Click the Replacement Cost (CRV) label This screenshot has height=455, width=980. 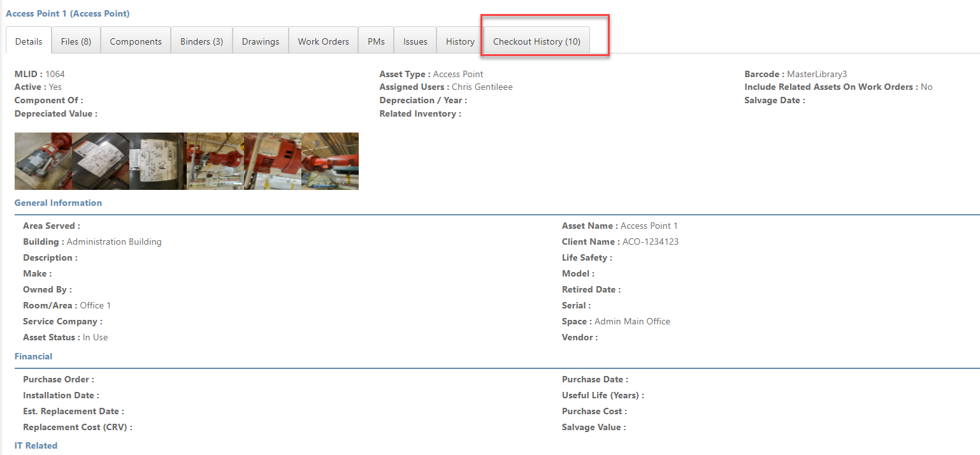point(78,427)
